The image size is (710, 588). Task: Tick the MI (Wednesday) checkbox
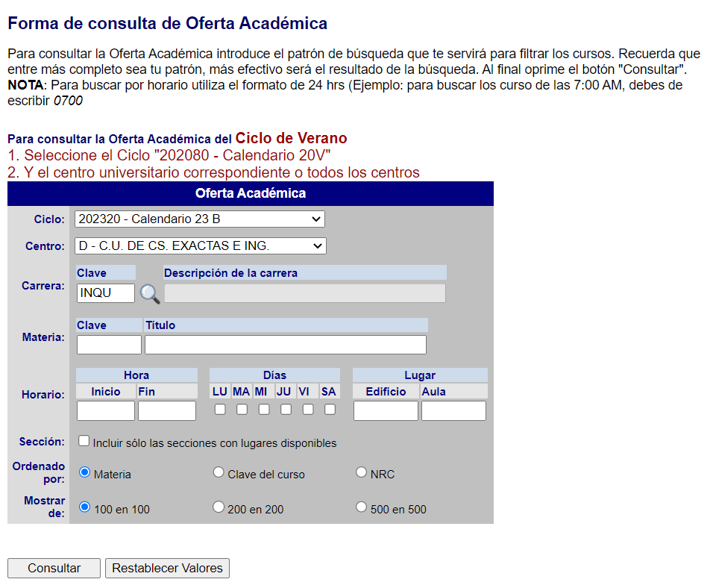point(264,410)
